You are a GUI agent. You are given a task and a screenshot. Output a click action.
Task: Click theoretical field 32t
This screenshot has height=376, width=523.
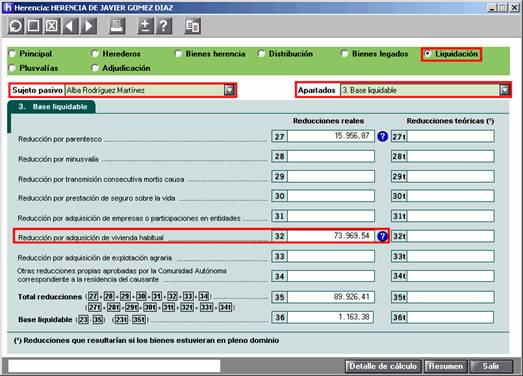451,236
